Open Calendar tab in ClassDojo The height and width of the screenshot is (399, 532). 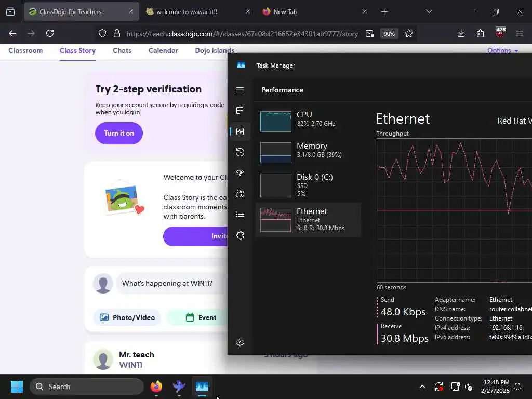[x=163, y=50]
